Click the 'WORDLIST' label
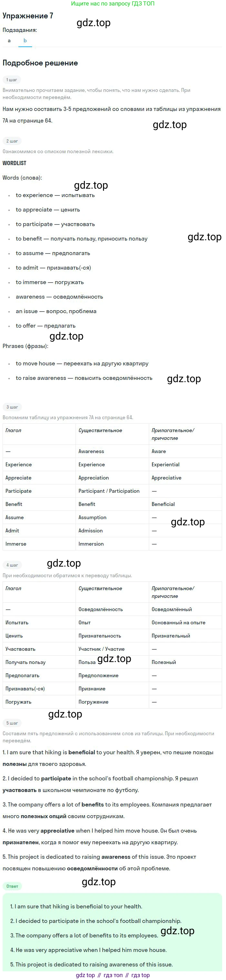 point(15,163)
